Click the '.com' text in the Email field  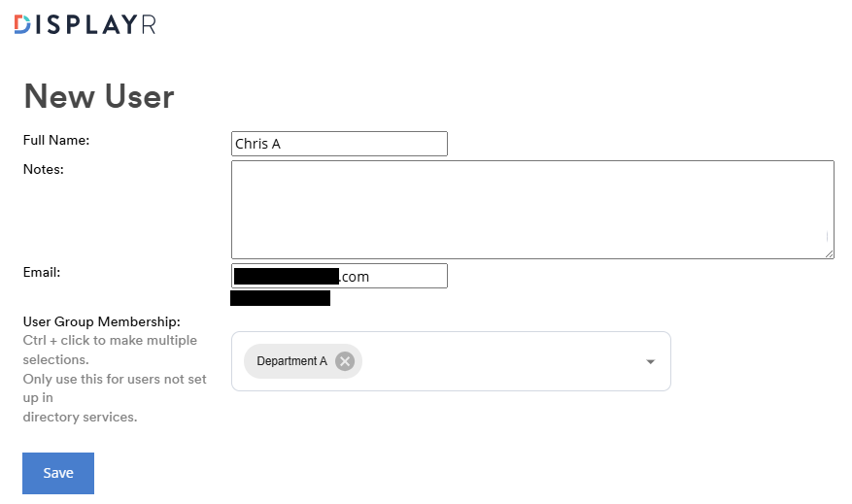coord(355,277)
